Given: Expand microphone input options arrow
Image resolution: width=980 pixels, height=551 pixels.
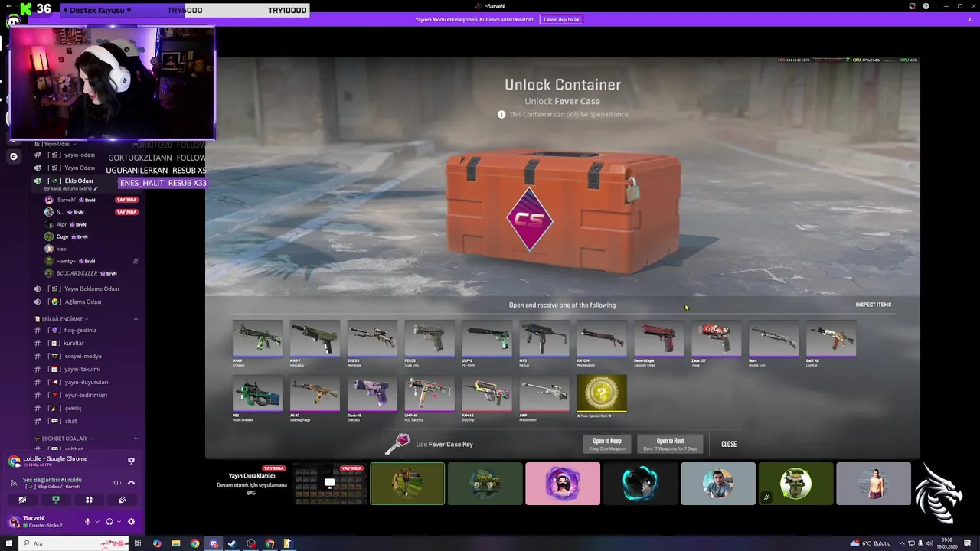Looking at the screenshot, I should pos(96,522).
